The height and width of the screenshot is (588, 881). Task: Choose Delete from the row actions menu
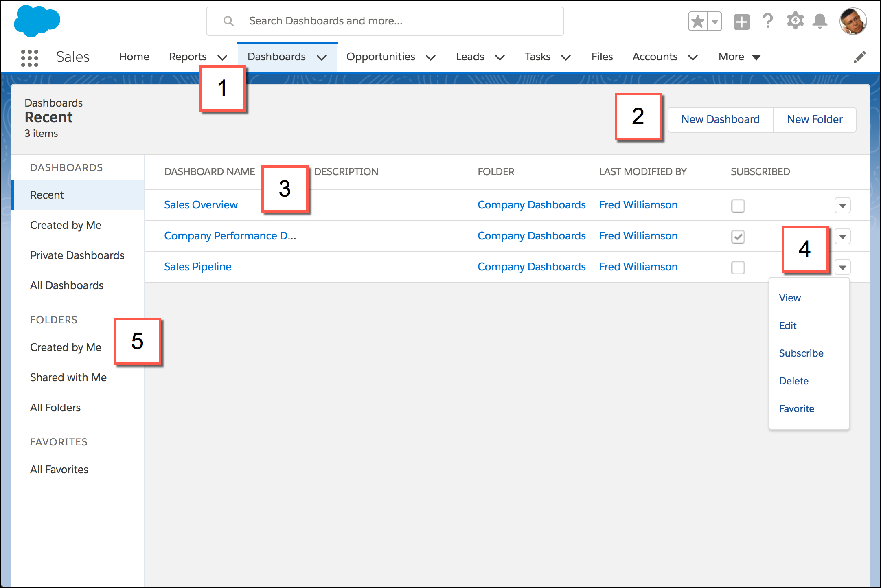tap(794, 381)
